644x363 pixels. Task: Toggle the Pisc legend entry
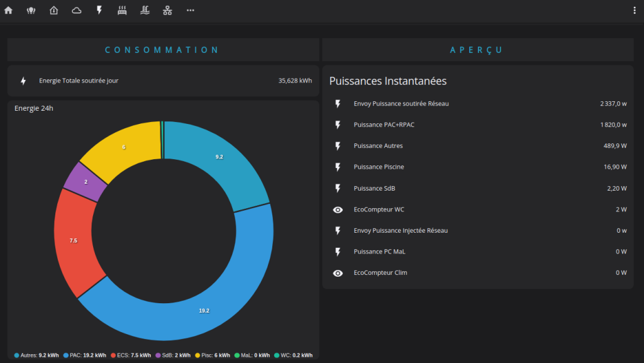pos(213,355)
